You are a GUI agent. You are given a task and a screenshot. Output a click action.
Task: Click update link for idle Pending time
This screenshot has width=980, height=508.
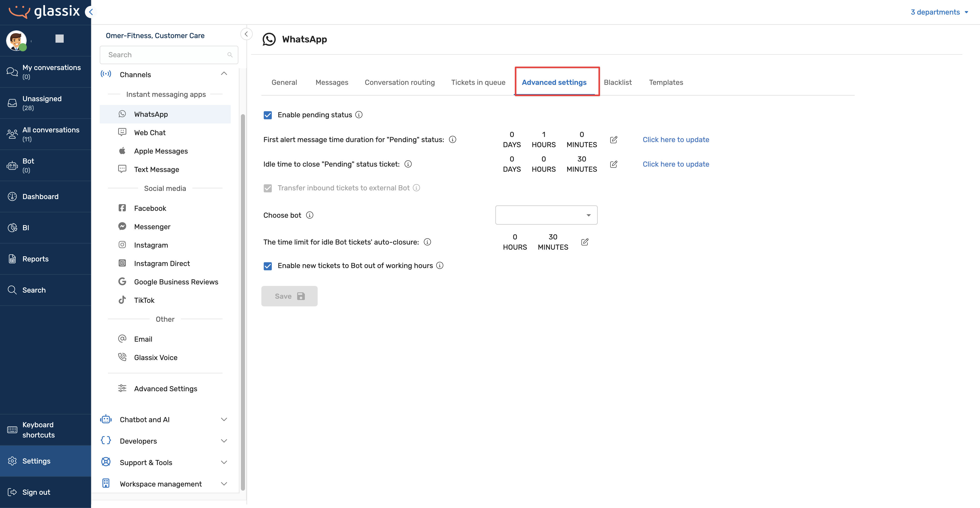click(x=676, y=164)
